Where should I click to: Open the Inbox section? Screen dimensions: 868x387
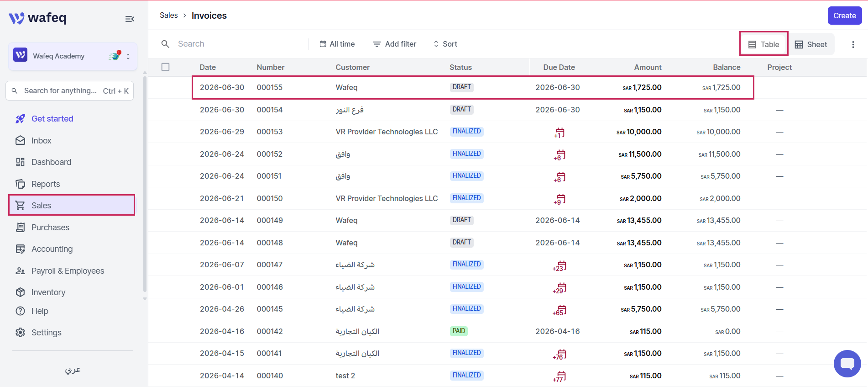point(41,141)
